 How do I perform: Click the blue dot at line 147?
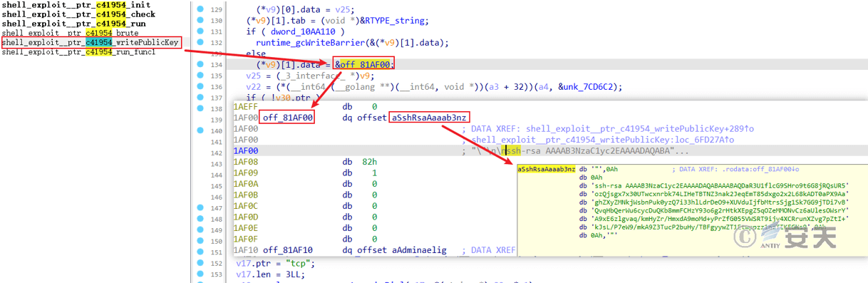click(x=200, y=207)
